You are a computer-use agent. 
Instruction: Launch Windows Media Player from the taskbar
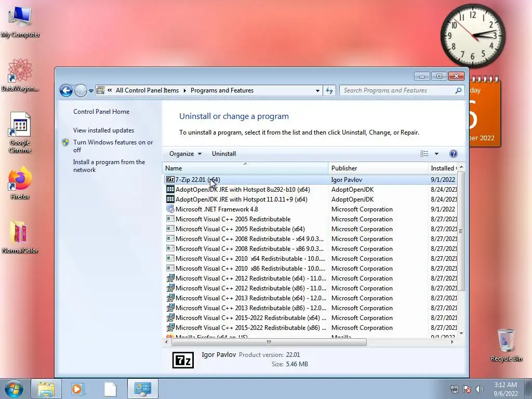(x=78, y=389)
